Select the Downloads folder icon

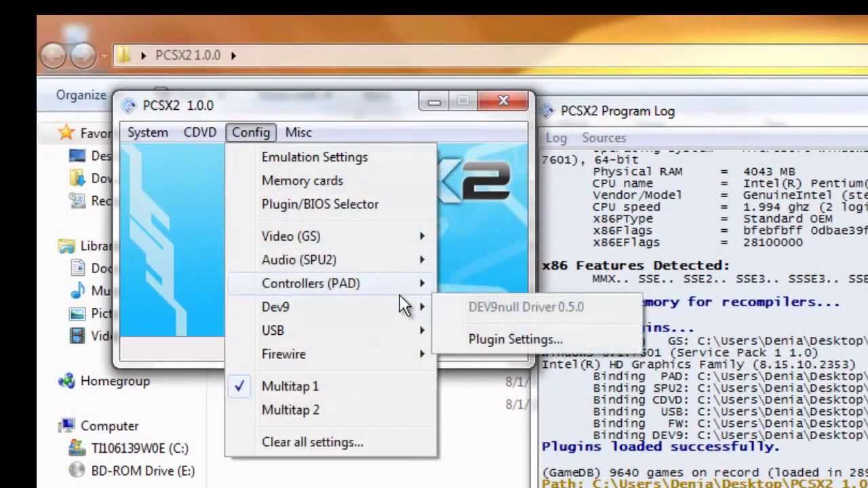tap(77, 178)
